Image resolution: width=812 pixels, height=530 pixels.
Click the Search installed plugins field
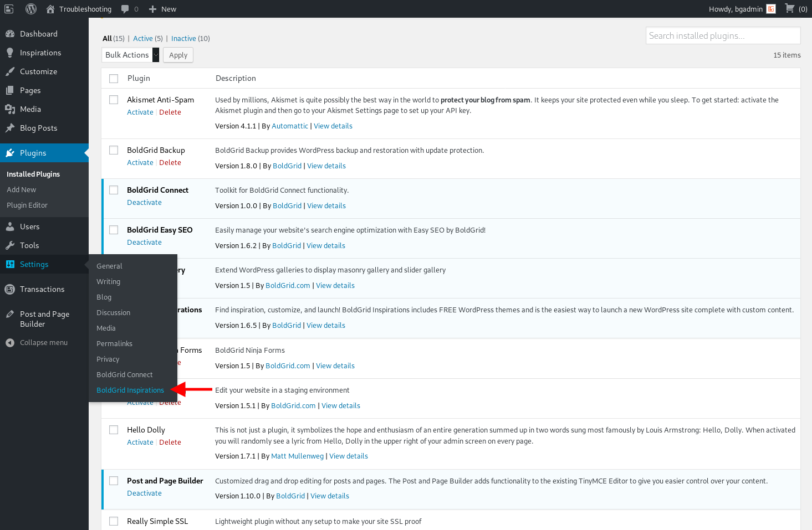(723, 35)
